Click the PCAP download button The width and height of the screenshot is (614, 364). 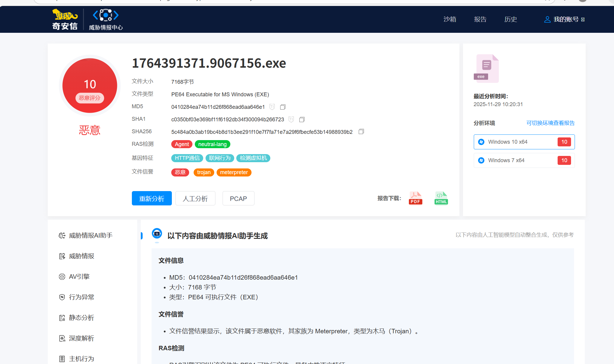238,199
